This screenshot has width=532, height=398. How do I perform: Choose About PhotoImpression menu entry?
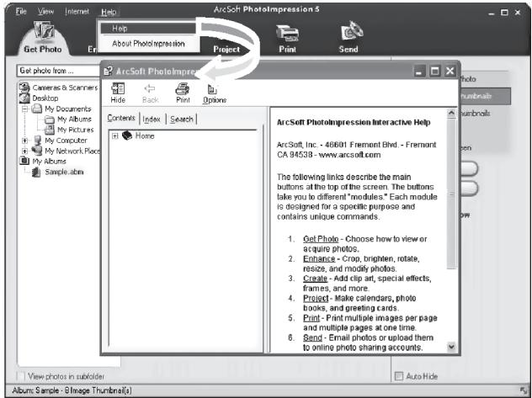coord(148,44)
